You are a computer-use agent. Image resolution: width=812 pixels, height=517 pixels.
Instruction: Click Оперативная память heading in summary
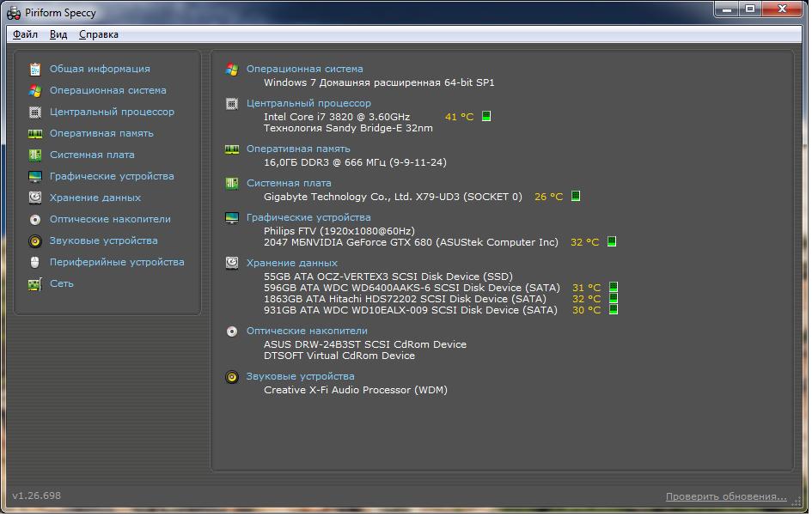coord(298,149)
